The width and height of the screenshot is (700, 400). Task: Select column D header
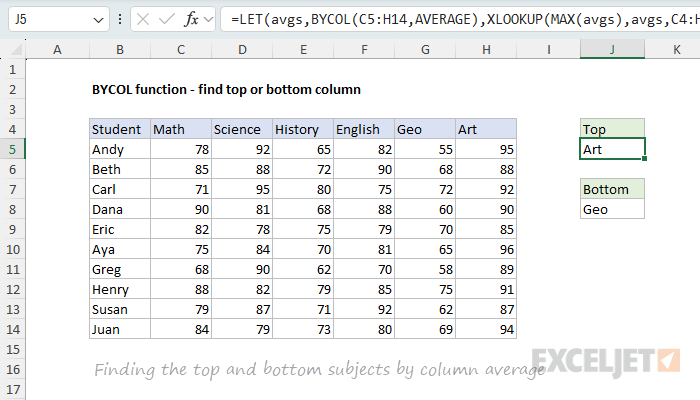pyautogui.click(x=242, y=50)
